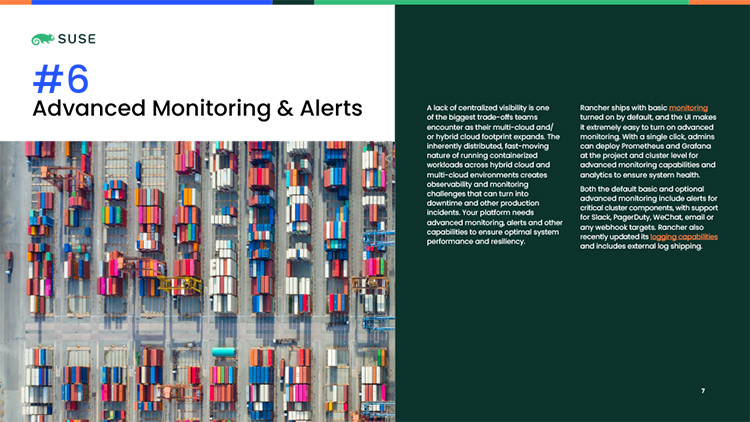Open the "monitoring" hyperlink
This screenshot has height=422, width=750.
[x=688, y=106]
